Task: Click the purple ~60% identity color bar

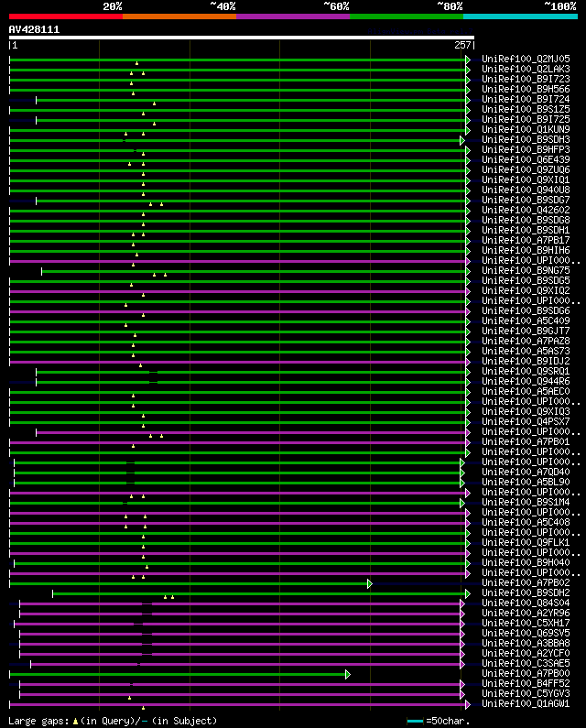Action: pyautogui.click(x=293, y=16)
